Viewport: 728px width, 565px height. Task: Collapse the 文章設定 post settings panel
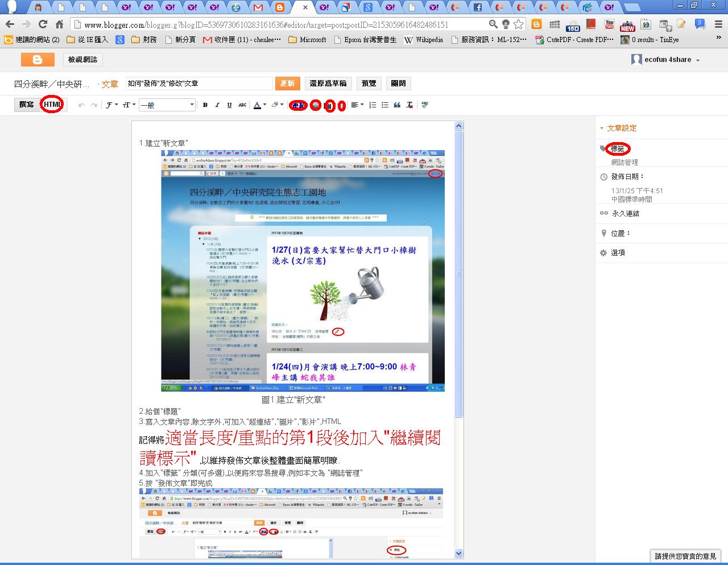coord(618,128)
